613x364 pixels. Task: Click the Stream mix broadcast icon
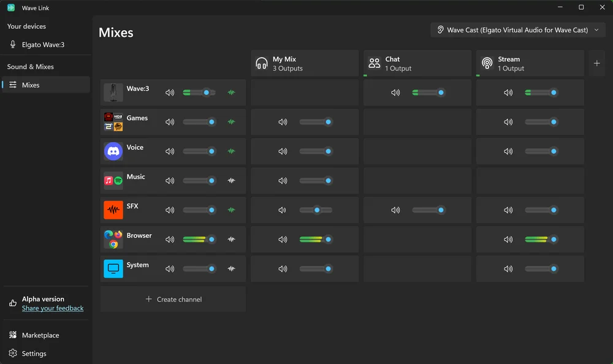point(487,64)
